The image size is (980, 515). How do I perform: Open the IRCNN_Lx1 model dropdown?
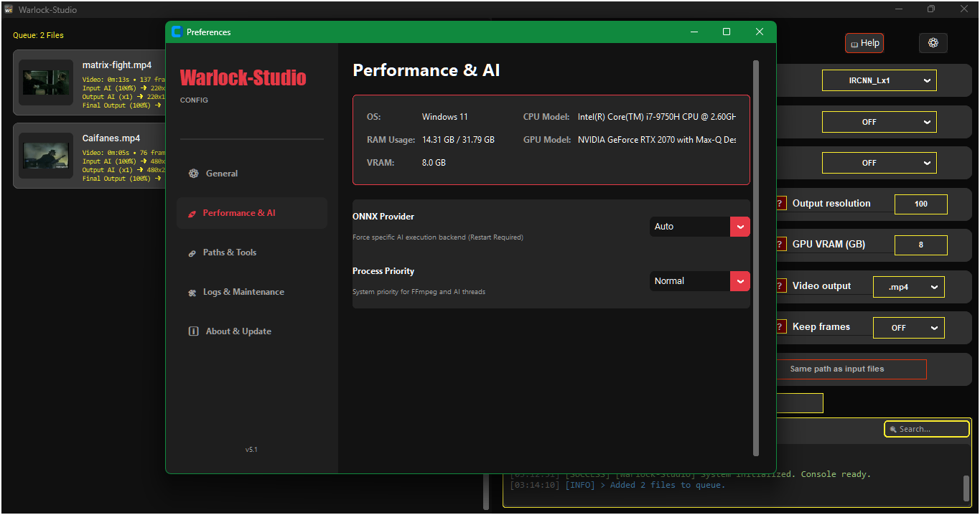(x=879, y=80)
